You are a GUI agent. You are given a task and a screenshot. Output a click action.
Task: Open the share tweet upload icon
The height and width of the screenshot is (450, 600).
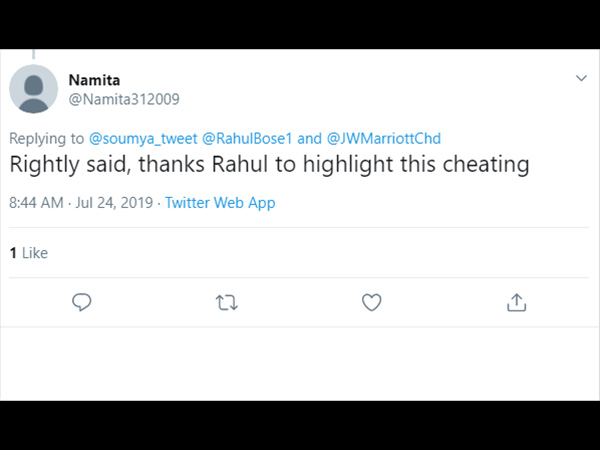click(x=517, y=302)
